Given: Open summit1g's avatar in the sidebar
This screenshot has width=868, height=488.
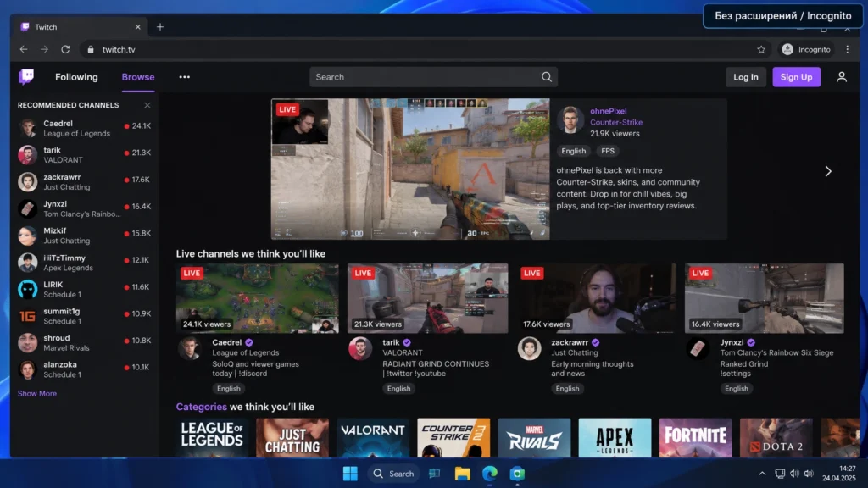Looking at the screenshot, I should point(28,316).
